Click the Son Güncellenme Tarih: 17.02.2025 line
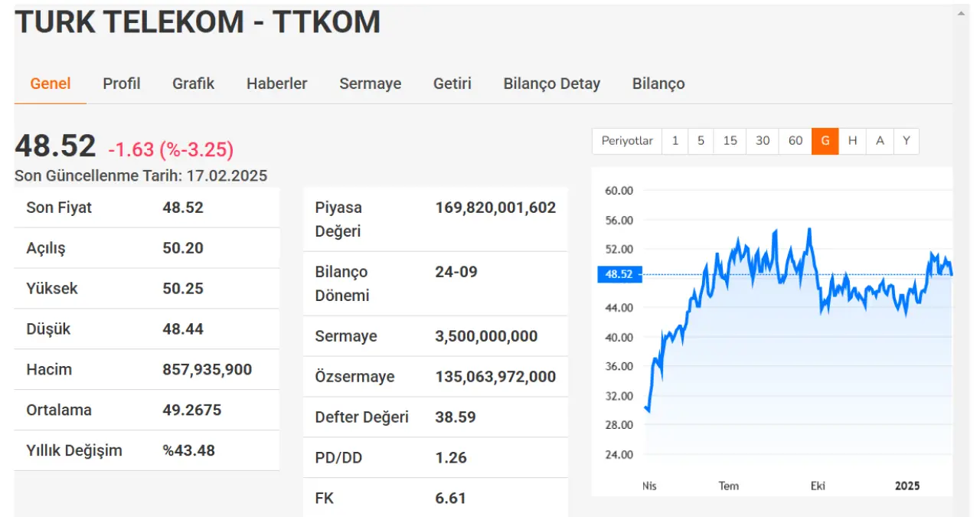The width and height of the screenshot is (980, 517). coord(141,175)
